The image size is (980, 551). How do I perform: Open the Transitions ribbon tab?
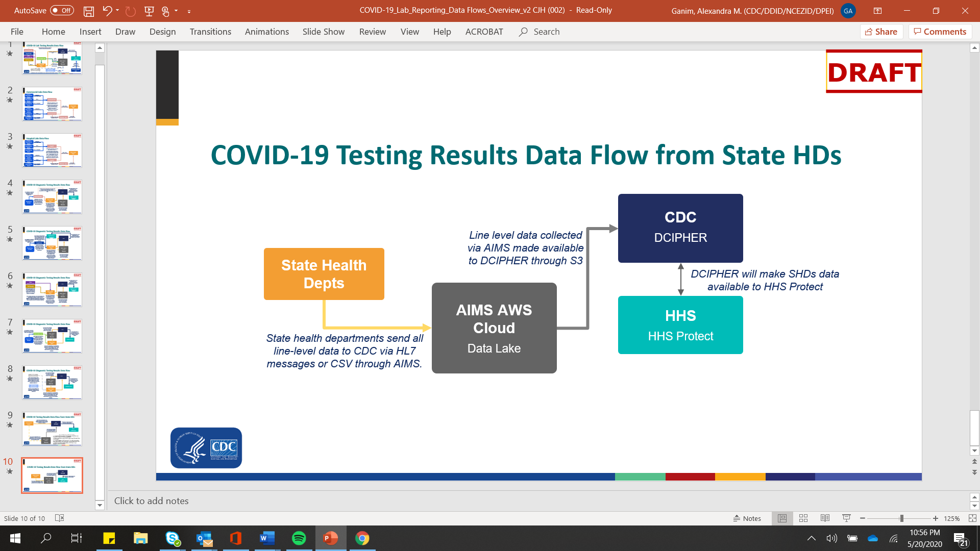click(210, 32)
